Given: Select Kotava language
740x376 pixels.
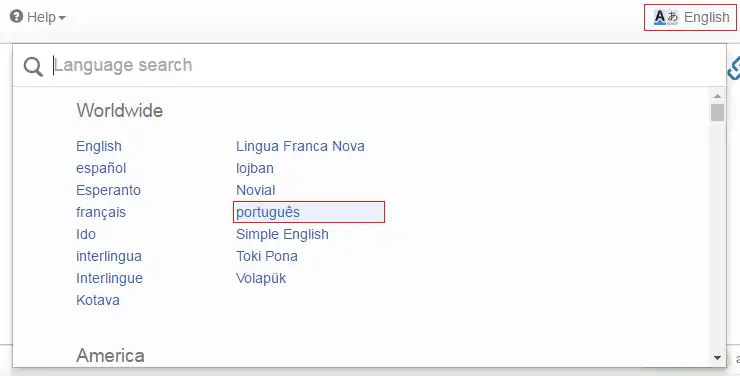Looking at the screenshot, I should (98, 300).
